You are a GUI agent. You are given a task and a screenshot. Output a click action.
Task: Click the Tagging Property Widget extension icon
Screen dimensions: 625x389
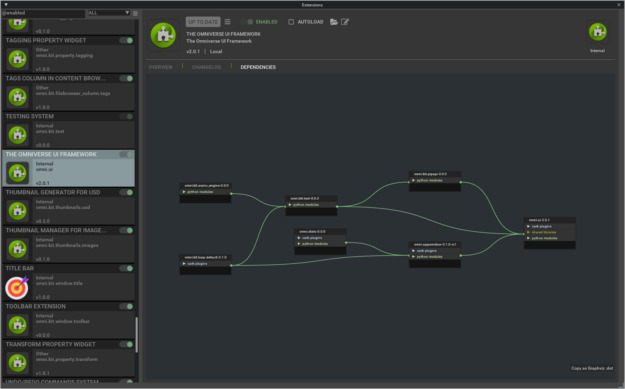(18, 59)
